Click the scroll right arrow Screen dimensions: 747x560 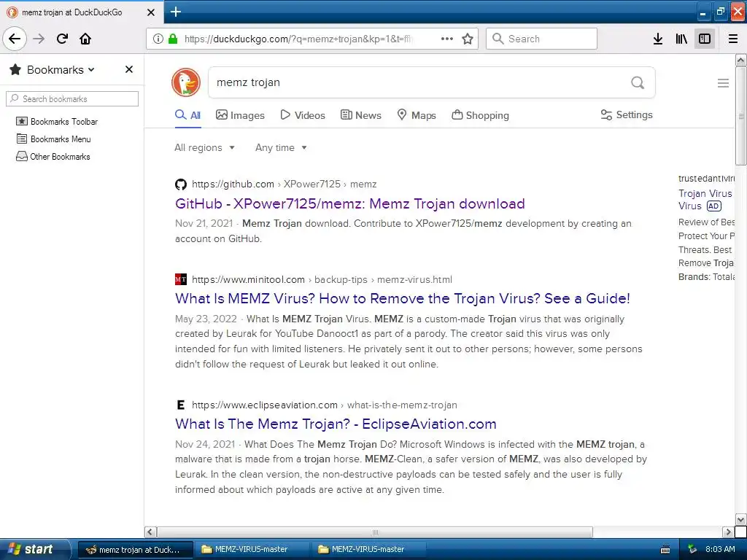(x=728, y=532)
